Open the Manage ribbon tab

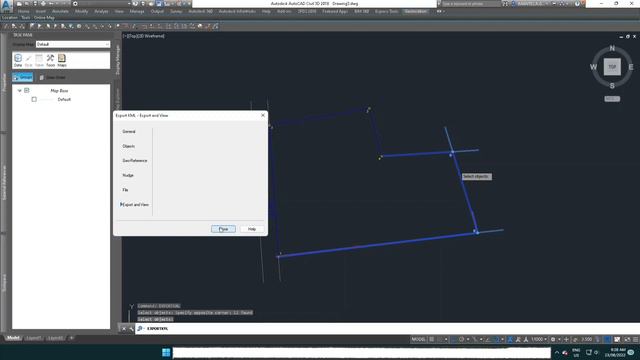[137, 11]
